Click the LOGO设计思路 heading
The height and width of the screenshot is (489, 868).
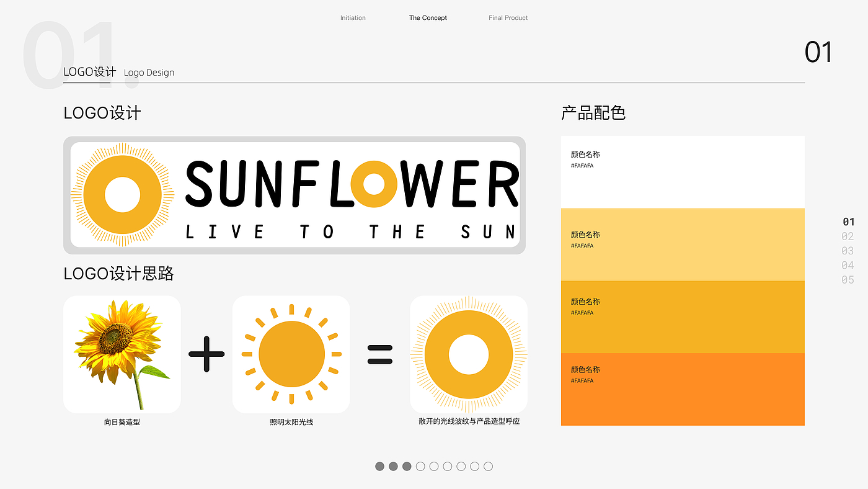pyautogui.click(x=118, y=274)
